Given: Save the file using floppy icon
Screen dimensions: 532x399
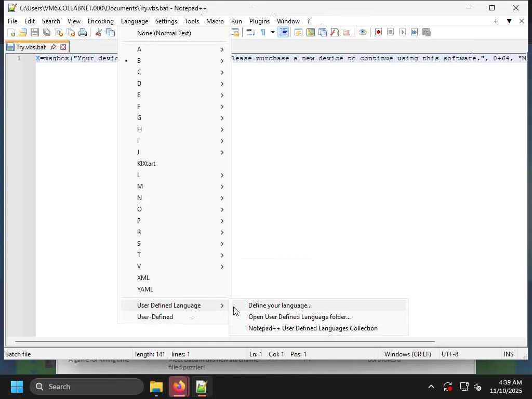Looking at the screenshot, I should tap(35, 32).
